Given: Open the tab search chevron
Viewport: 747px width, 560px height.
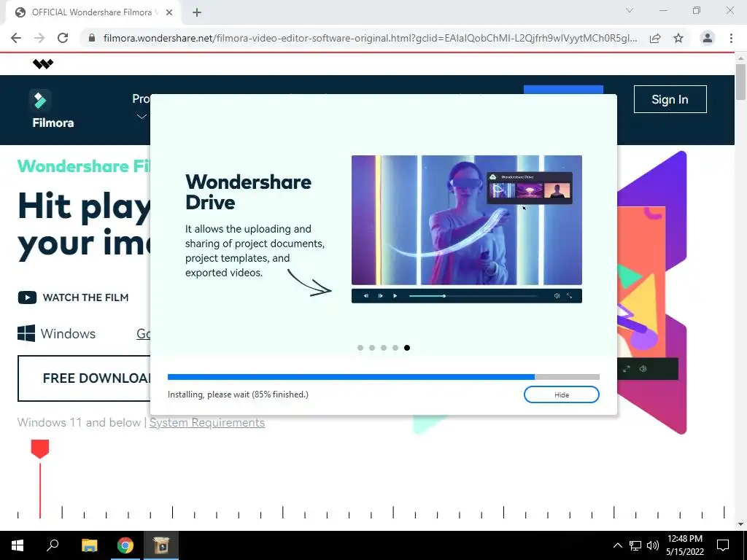Looking at the screenshot, I should [630, 10].
